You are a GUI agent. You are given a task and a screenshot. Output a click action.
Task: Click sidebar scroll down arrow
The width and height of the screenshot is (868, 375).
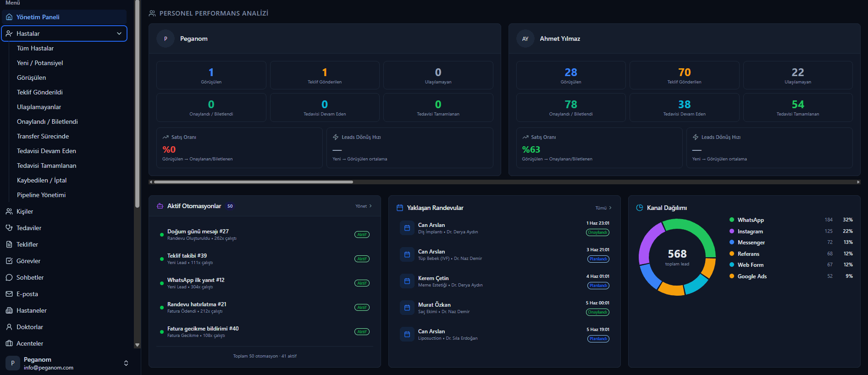point(137,345)
